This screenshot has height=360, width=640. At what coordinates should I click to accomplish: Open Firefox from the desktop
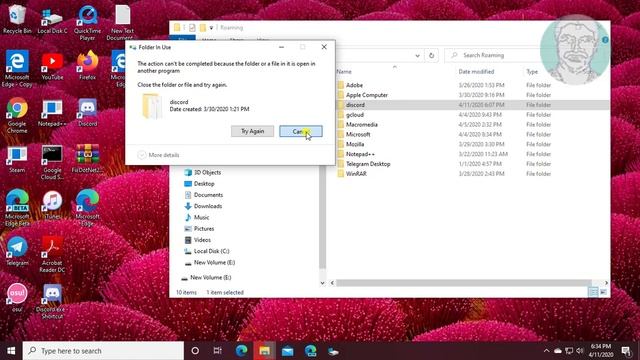tap(87, 65)
